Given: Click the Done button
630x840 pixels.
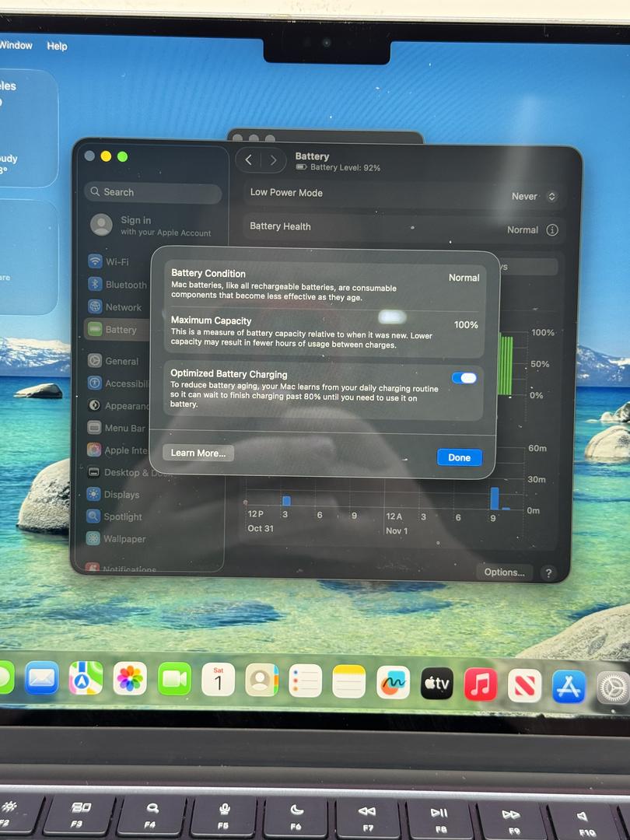Looking at the screenshot, I should (x=459, y=457).
